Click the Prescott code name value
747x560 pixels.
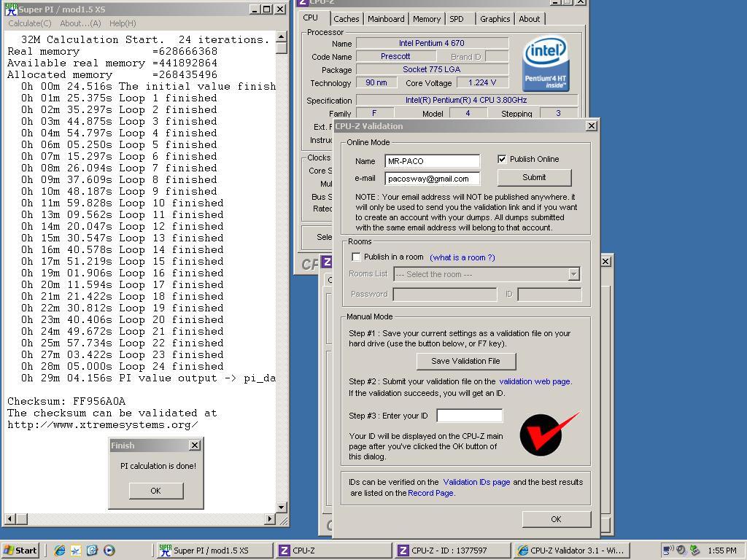(x=395, y=56)
